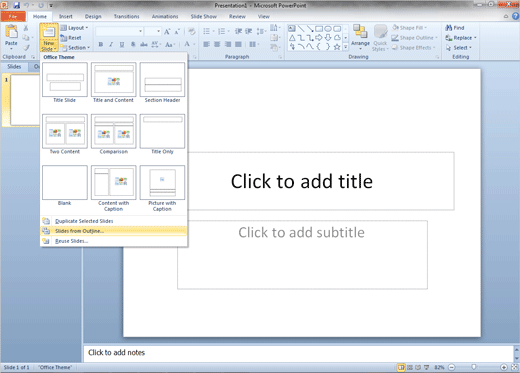Image resolution: width=520 pixels, height=373 pixels.
Task: Switch to the Design tab
Action: [x=93, y=16]
